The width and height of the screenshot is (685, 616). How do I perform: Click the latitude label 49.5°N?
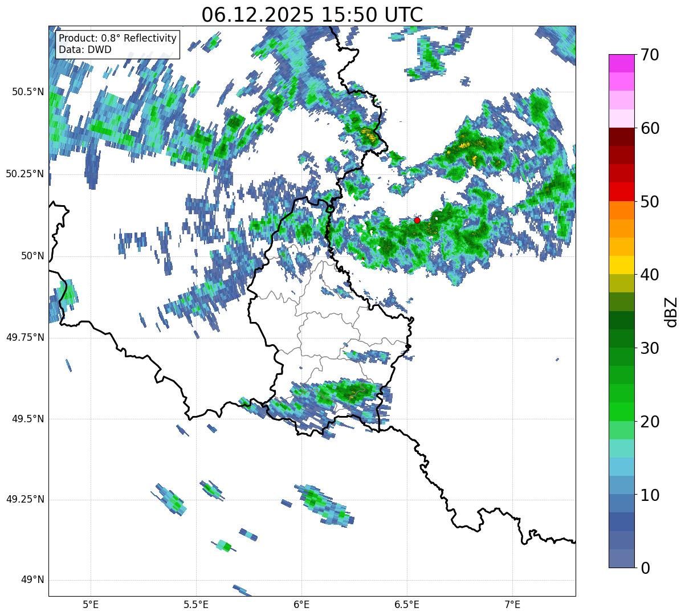[28, 419]
